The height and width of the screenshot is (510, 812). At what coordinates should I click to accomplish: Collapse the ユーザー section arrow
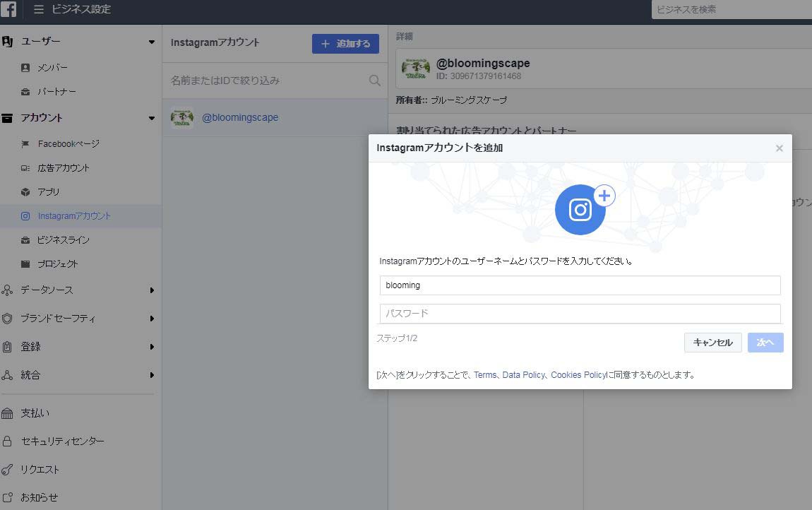(x=152, y=42)
